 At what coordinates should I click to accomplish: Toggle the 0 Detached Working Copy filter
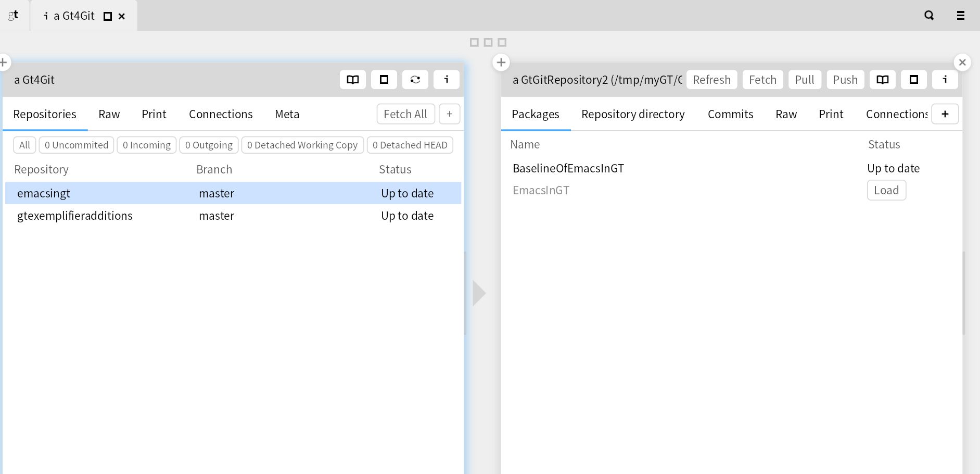pyautogui.click(x=302, y=145)
